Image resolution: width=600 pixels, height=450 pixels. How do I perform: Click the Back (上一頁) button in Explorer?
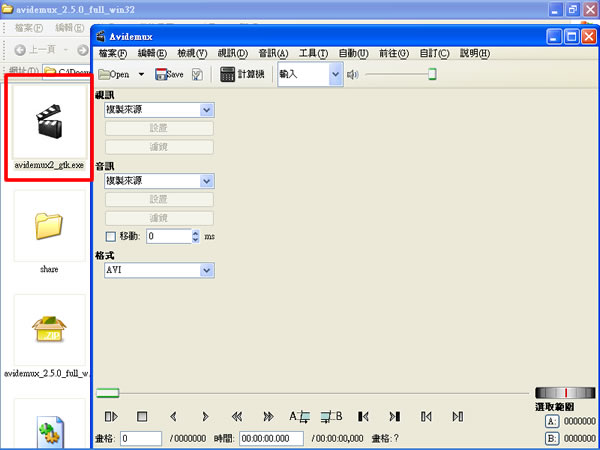pos(35,50)
